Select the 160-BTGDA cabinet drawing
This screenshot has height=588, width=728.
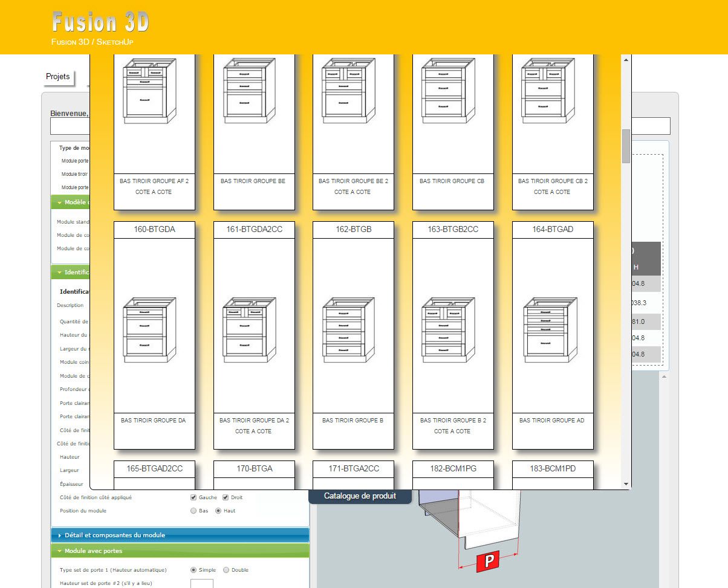click(149, 329)
